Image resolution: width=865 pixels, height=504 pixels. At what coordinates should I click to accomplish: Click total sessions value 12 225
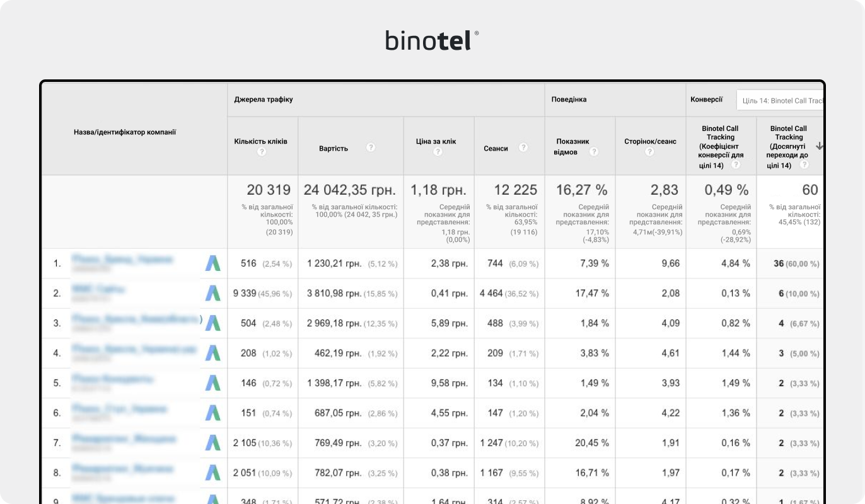[515, 190]
